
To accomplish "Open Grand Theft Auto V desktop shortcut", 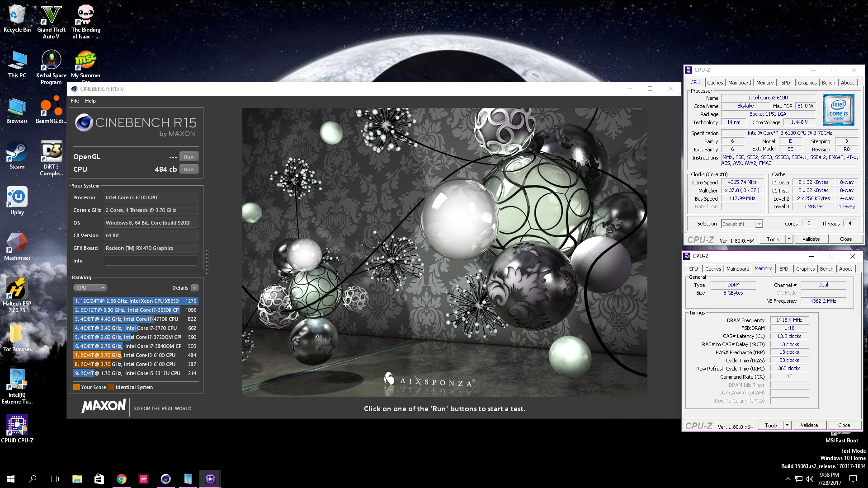I will (x=51, y=21).
